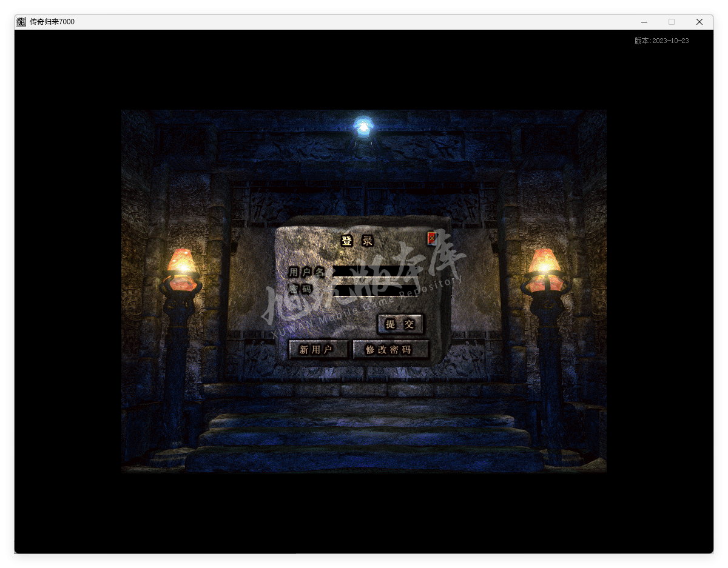This screenshot has height=568, width=728.
Task: Click the 密码 label text
Action: click(300, 290)
